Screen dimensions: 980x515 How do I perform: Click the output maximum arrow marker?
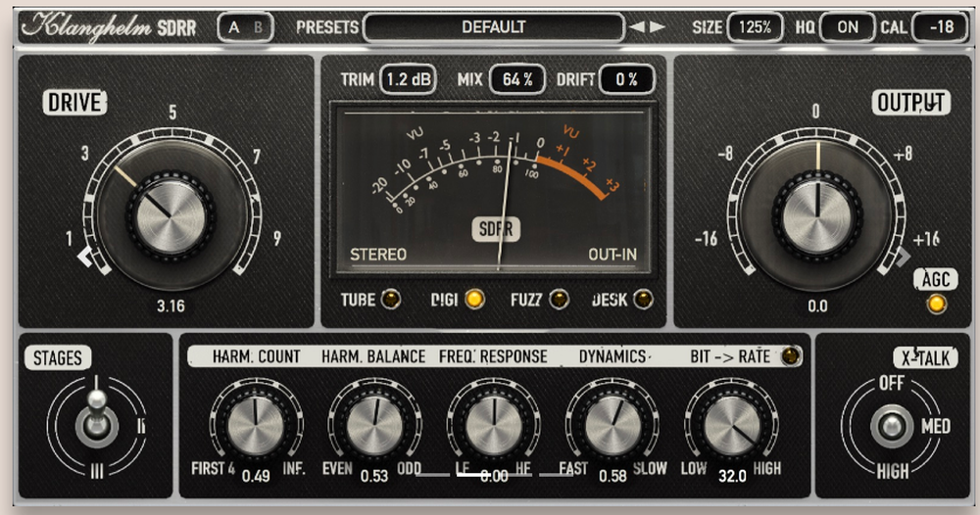click(904, 256)
